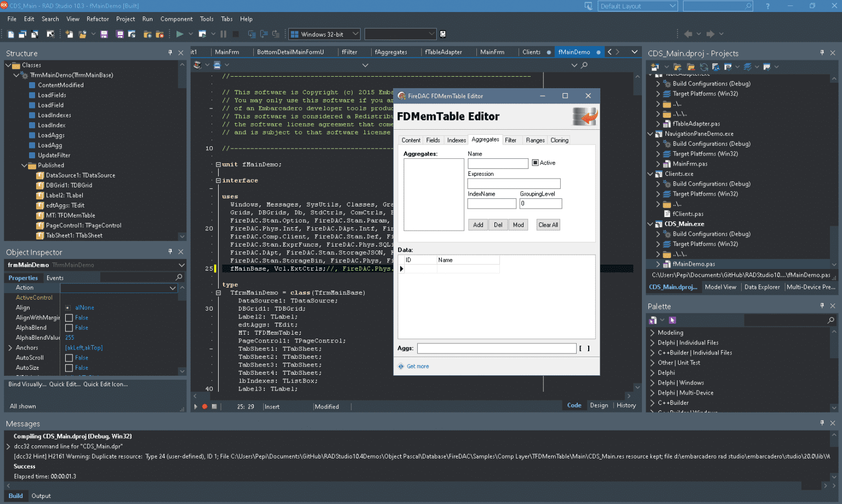Click the Save purple floppy disk icon
This screenshot has height=504, width=842.
(x=104, y=34)
